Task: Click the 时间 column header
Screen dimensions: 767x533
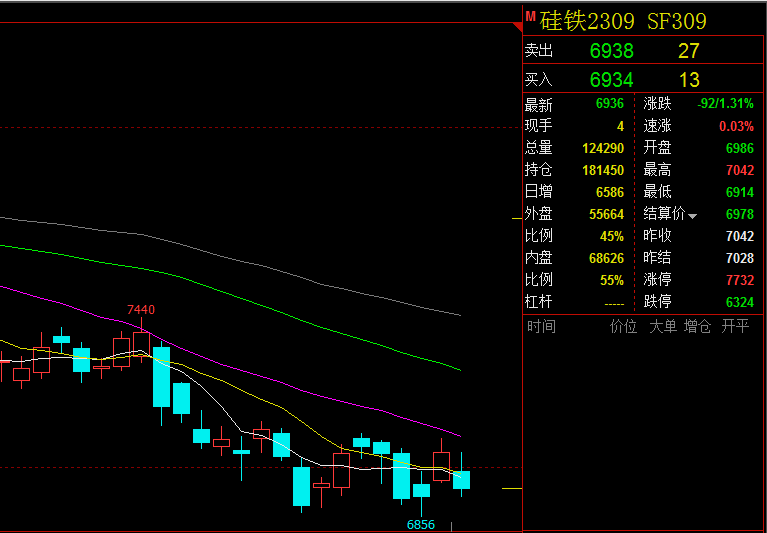Action: pyautogui.click(x=541, y=327)
